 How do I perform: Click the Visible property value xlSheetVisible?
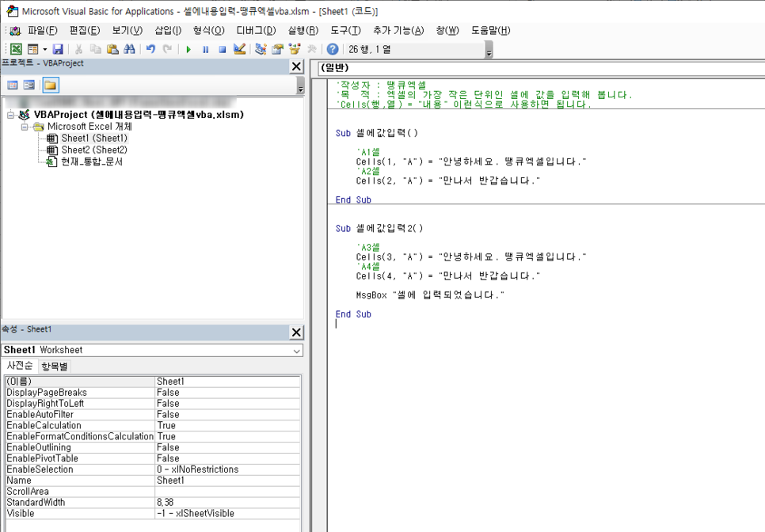tap(227, 514)
